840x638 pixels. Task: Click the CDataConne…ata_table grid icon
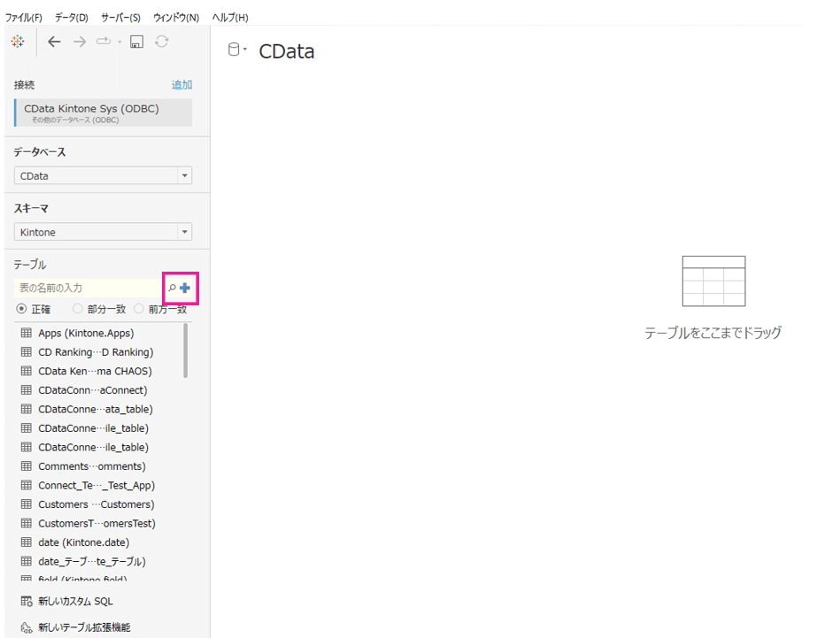click(x=27, y=409)
